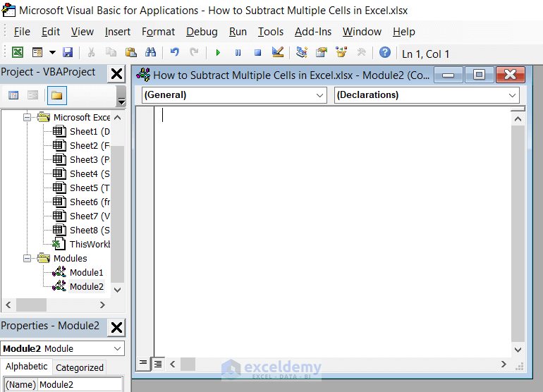Screen dimensions: 543x392
Task: Select Sheet5 in project tree
Action: [x=81, y=188]
